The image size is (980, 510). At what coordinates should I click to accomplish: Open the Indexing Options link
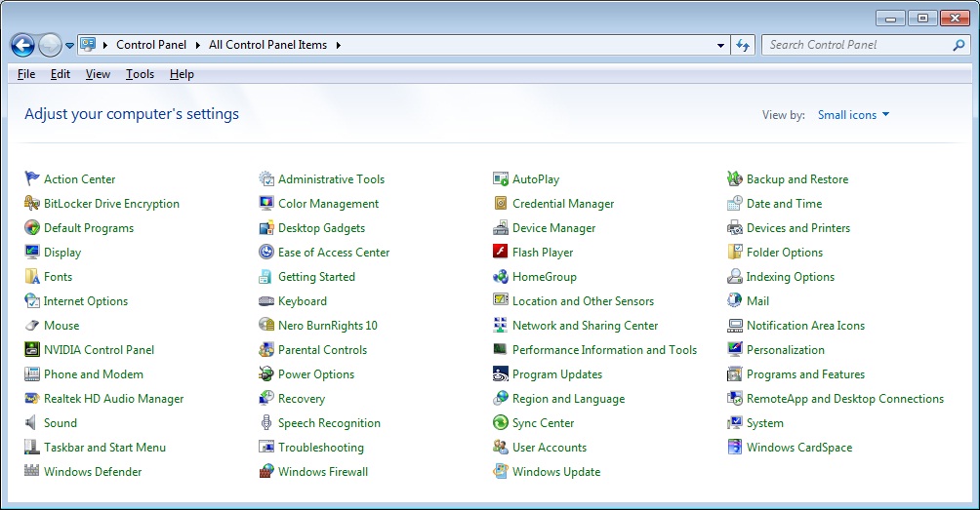790,277
